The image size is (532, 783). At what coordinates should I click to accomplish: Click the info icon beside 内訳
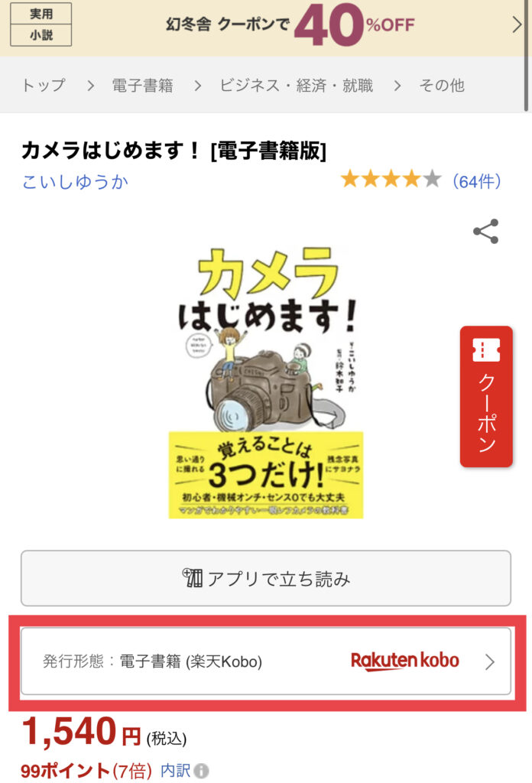[x=202, y=771]
